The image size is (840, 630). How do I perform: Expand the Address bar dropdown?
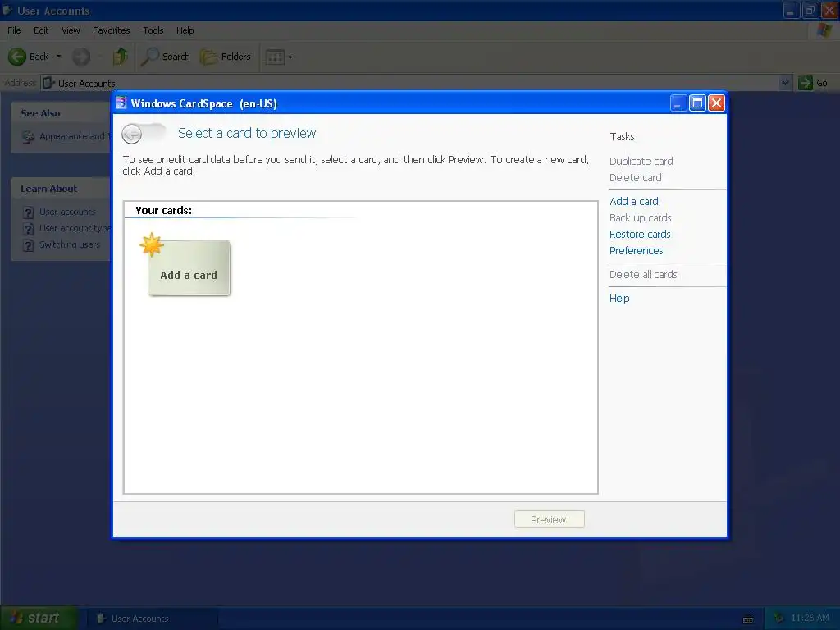tap(785, 83)
